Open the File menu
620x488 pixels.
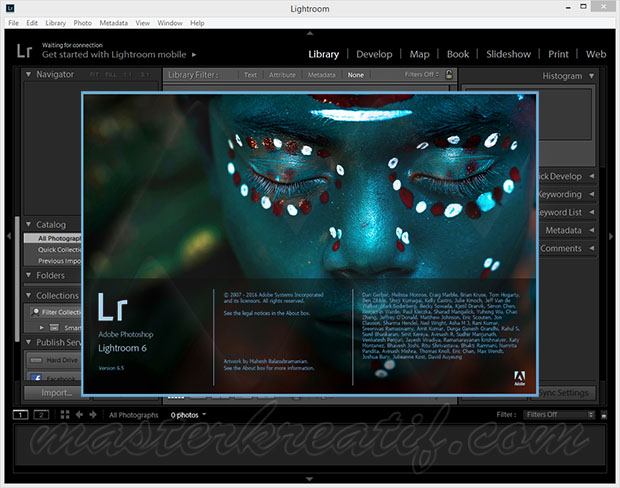13,23
